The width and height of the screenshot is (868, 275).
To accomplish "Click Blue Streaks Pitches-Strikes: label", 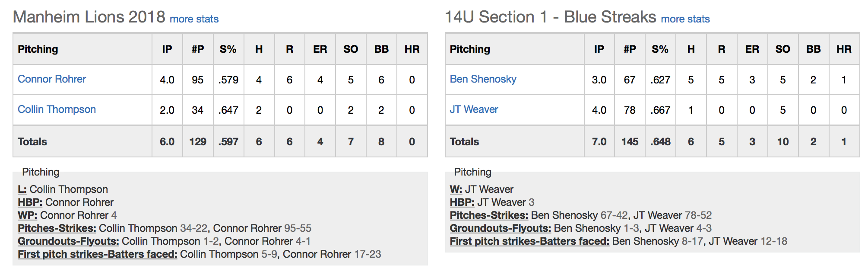I will point(489,215).
